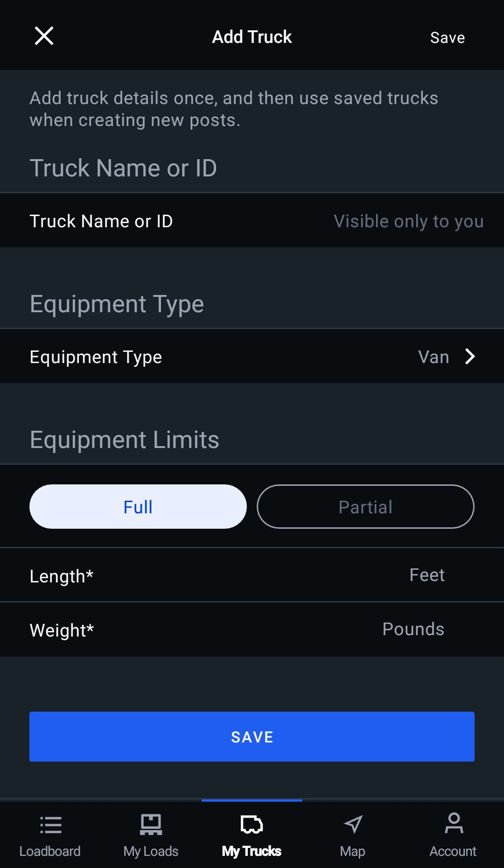Tap the Truck Name or ID field

tap(252, 221)
